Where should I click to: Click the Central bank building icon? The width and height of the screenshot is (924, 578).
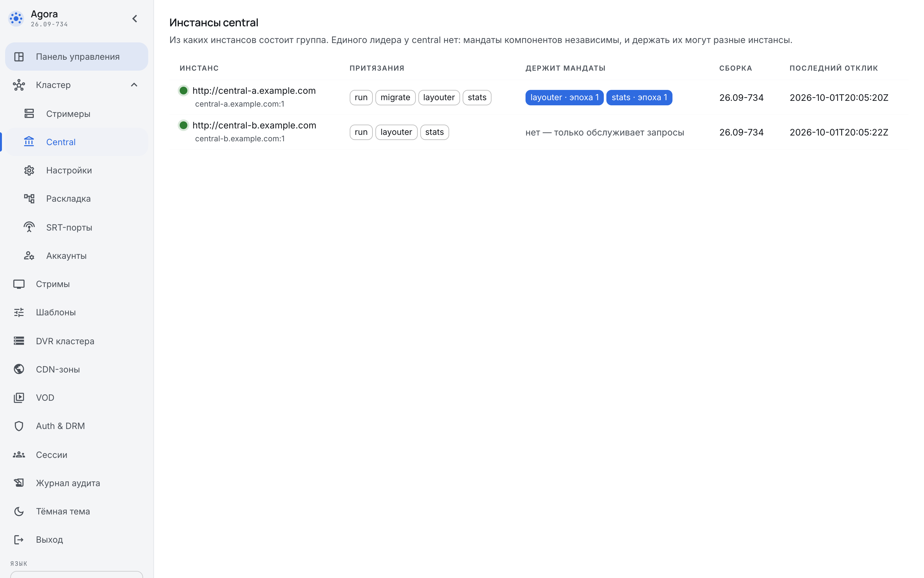tap(29, 142)
